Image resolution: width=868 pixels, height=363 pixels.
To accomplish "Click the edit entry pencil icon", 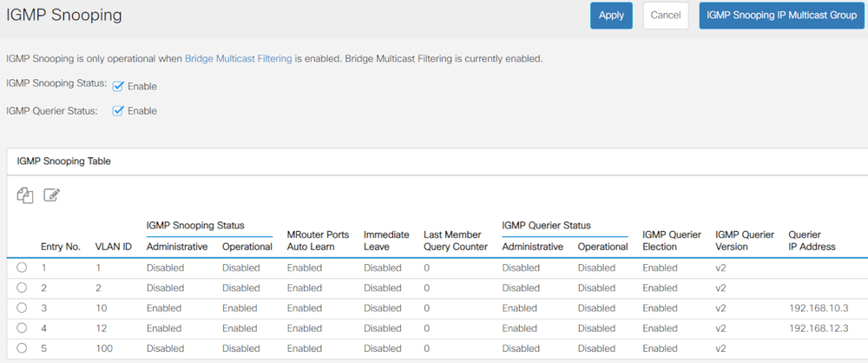I will pyautogui.click(x=51, y=195).
